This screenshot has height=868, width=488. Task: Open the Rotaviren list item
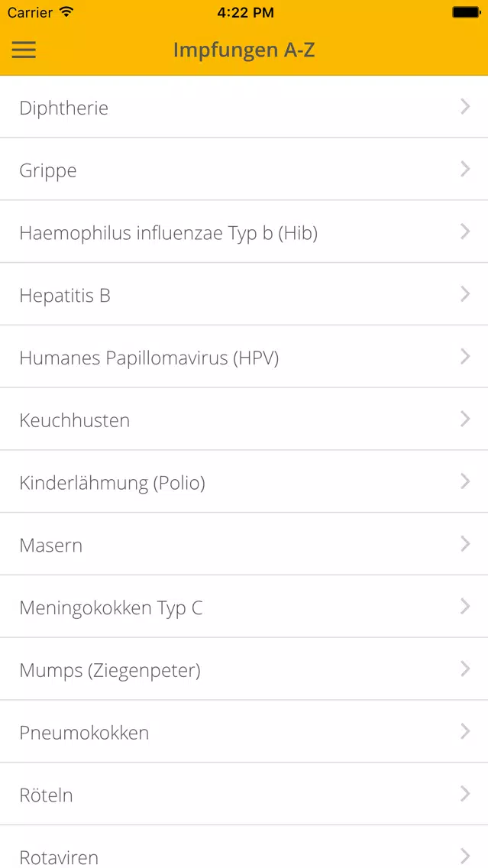click(x=59, y=857)
